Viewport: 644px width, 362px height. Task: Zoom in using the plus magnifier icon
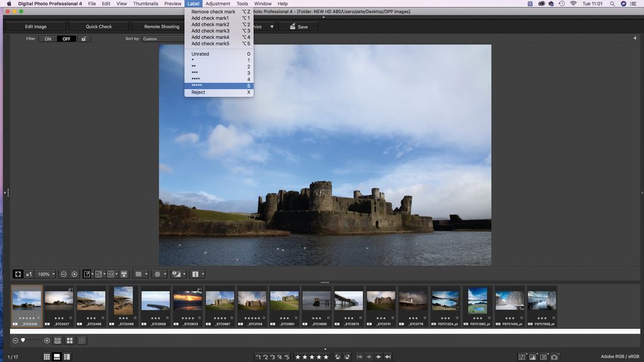coord(74,274)
